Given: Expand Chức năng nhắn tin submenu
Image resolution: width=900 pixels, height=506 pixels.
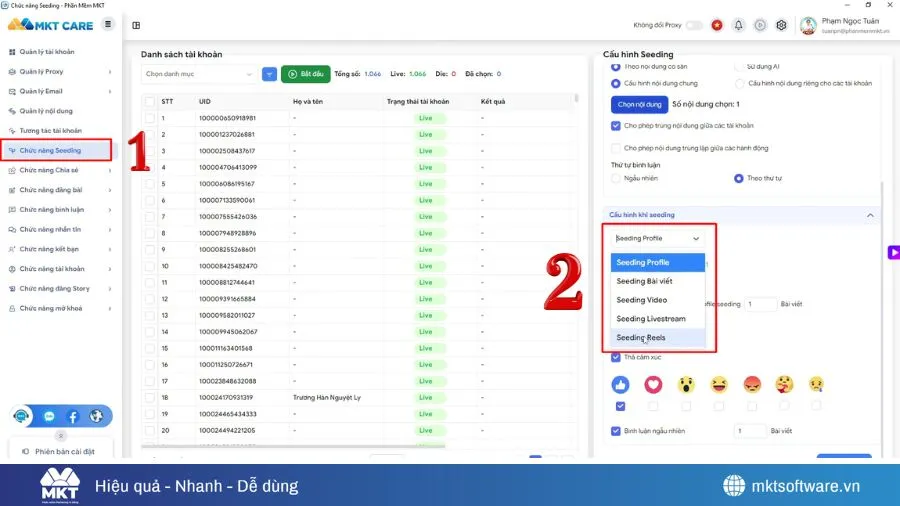Looking at the screenshot, I should pos(110,229).
